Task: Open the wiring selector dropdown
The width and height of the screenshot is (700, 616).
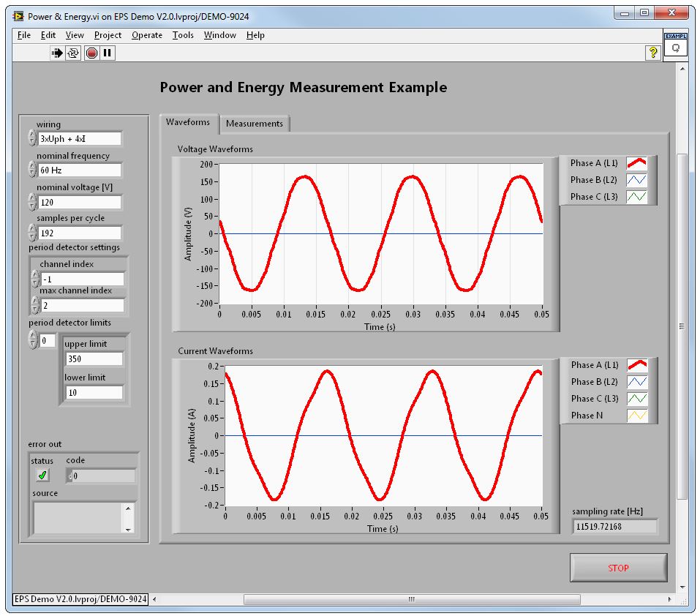Action: (x=79, y=139)
